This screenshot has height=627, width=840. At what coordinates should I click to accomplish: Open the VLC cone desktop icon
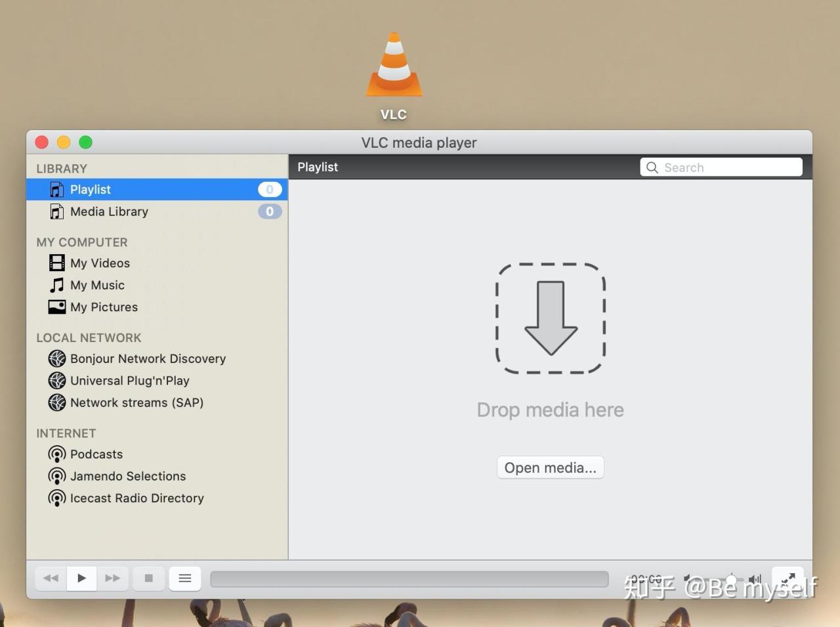(x=394, y=66)
